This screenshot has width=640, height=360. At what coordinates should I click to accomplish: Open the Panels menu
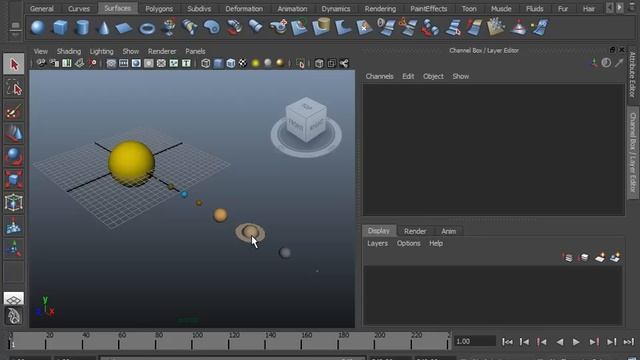click(195, 51)
